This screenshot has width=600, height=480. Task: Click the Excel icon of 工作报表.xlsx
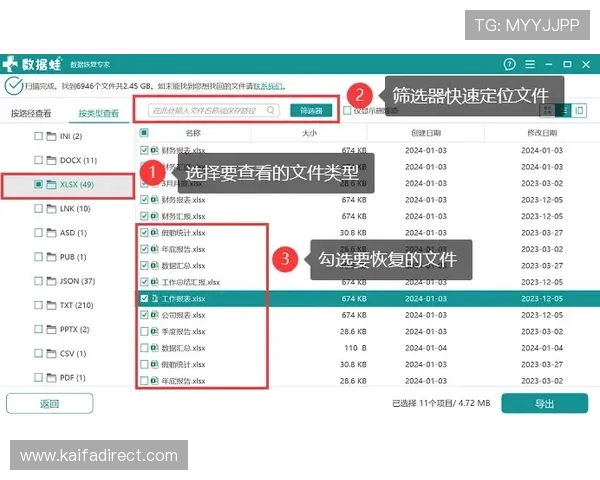(155, 298)
